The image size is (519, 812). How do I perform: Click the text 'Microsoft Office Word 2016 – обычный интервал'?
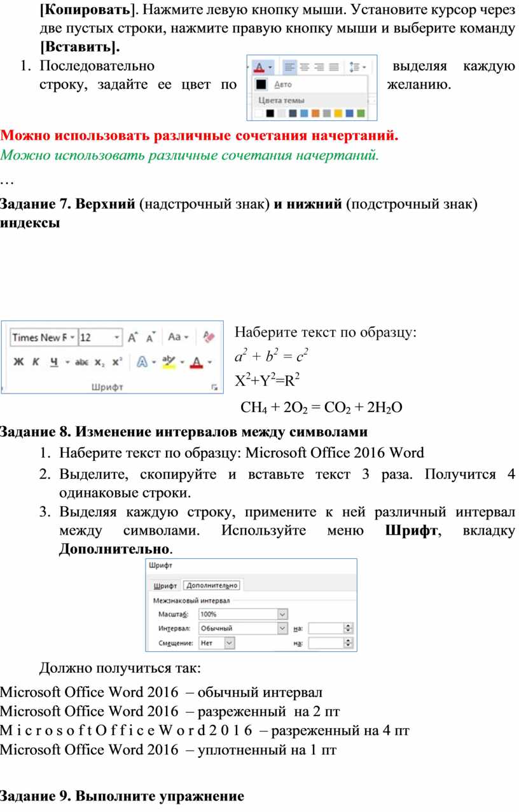pyautogui.click(x=162, y=692)
